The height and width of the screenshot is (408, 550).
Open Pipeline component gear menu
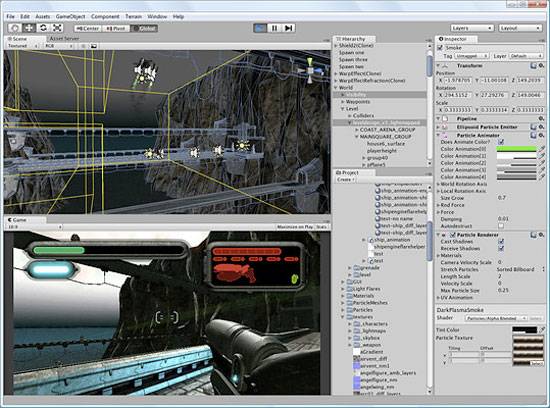541,119
